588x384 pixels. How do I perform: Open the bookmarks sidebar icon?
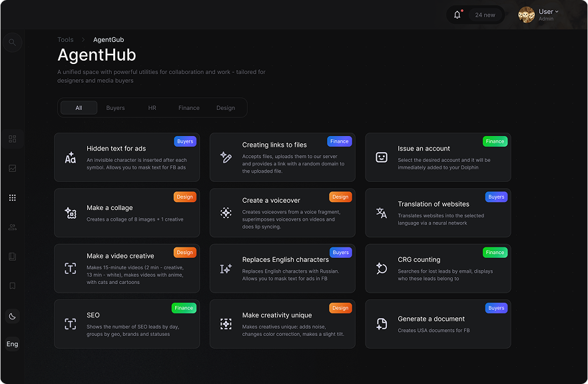pyautogui.click(x=12, y=286)
